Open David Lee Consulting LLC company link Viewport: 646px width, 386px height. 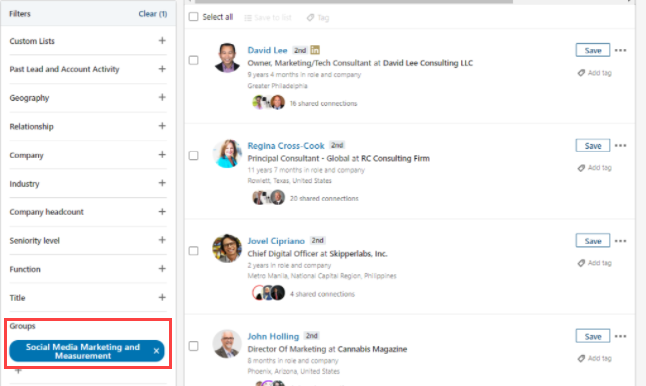click(x=428, y=63)
